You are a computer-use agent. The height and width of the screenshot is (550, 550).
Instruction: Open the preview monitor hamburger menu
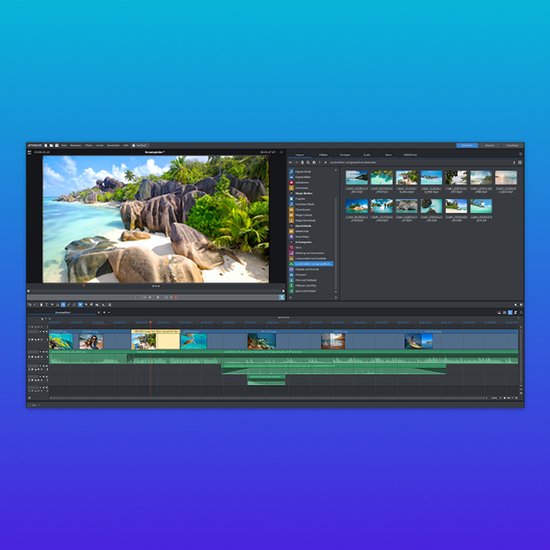(29, 152)
